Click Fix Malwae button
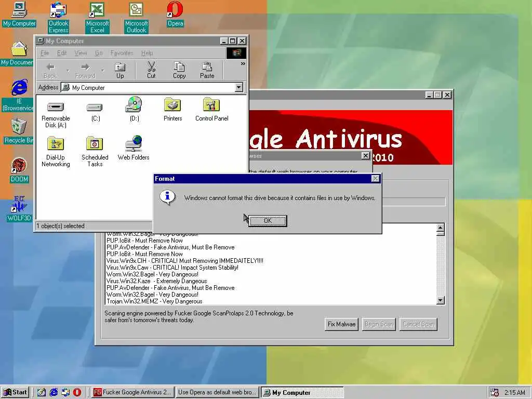532x399 pixels. pyautogui.click(x=341, y=324)
